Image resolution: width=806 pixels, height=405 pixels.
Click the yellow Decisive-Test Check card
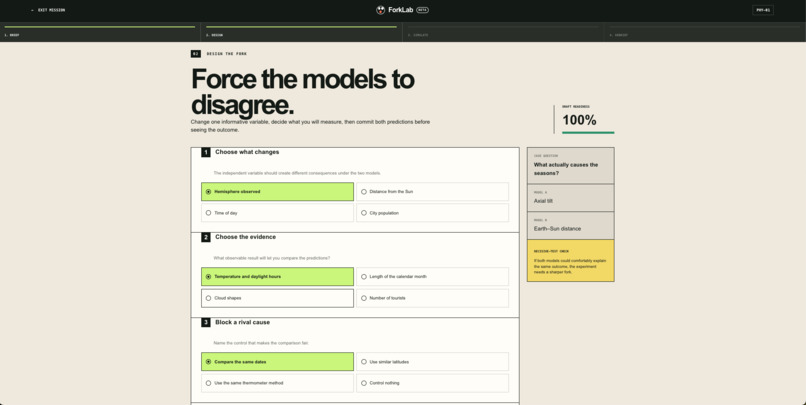(x=571, y=261)
